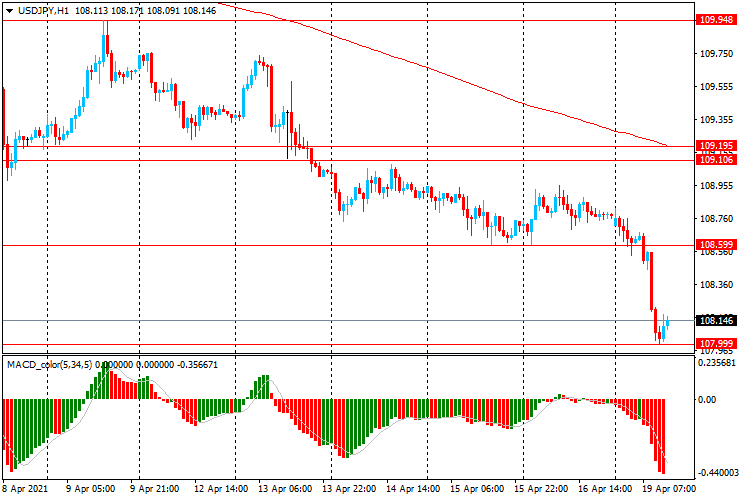The image size is (740, 500).
Task: Select the 108.760 price scale value
Action: [x=716, y=219]
